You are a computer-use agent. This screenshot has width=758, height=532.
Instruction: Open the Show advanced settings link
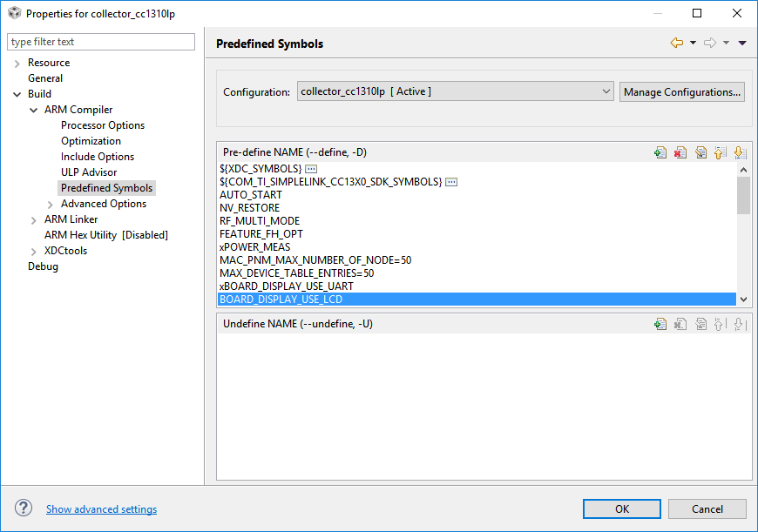tap(101, 509)
